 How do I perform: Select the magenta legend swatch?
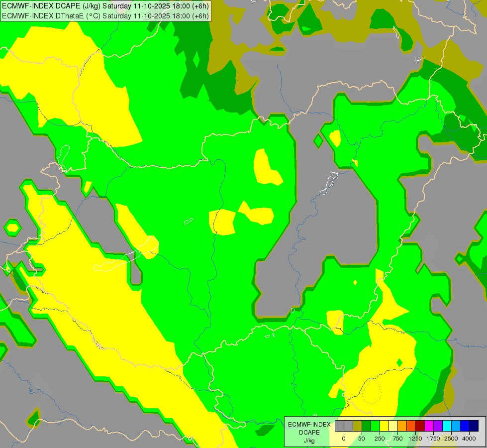pos(429,426)
